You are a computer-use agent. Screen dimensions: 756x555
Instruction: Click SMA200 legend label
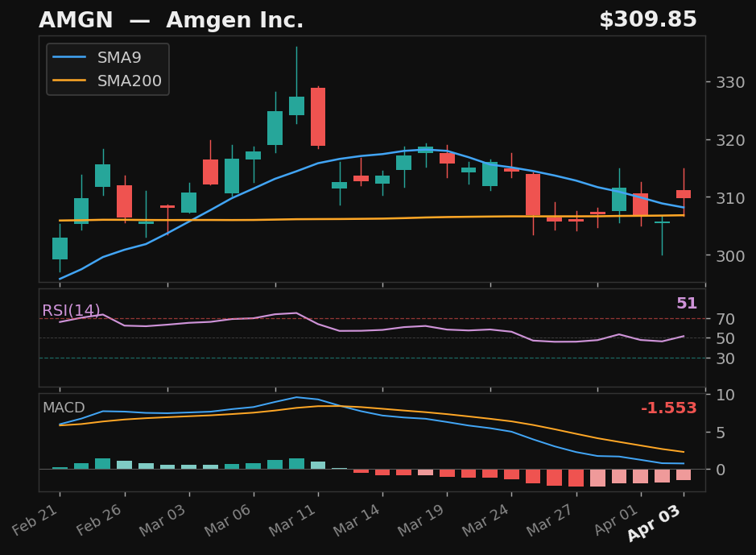coord(129,81)
